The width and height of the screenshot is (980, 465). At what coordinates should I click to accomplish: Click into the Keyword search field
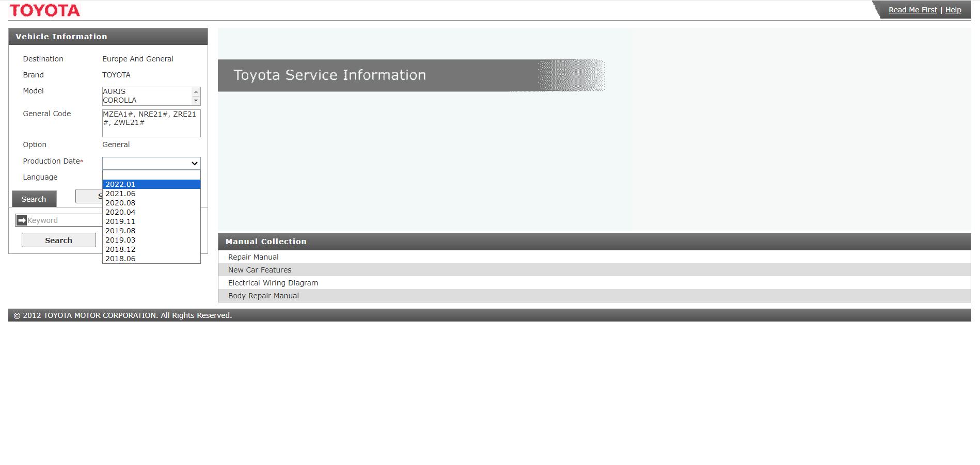(65, 220)
